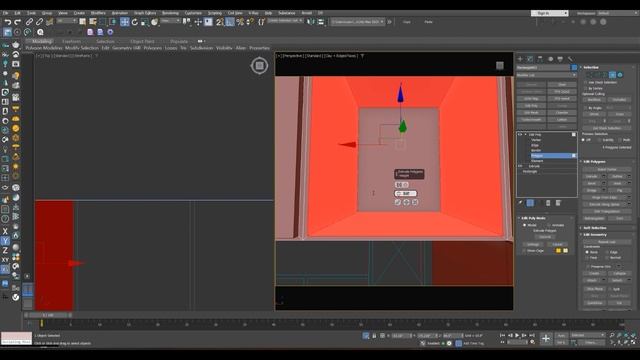
Task: Switch to the Modeling ribbon tab
Action: coord(42,42)
